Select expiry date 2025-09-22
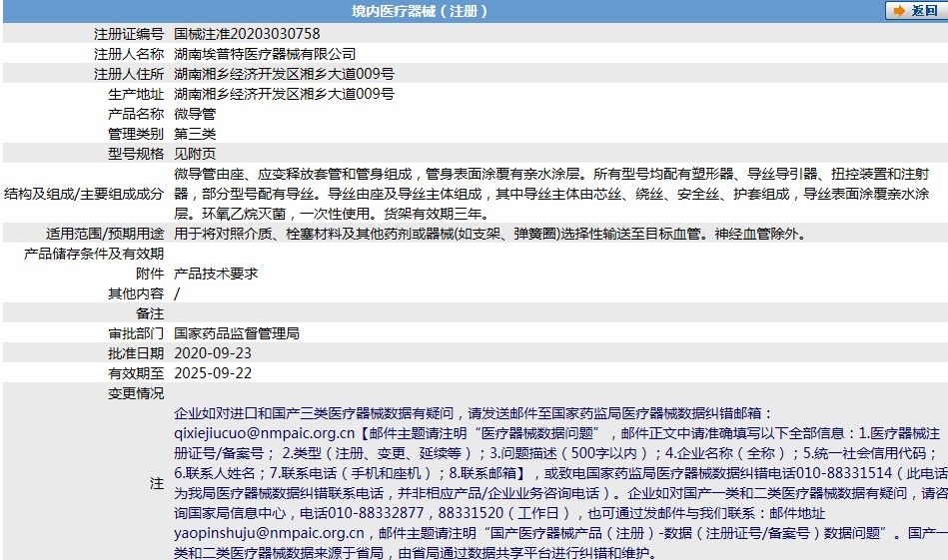 point(213,372)
